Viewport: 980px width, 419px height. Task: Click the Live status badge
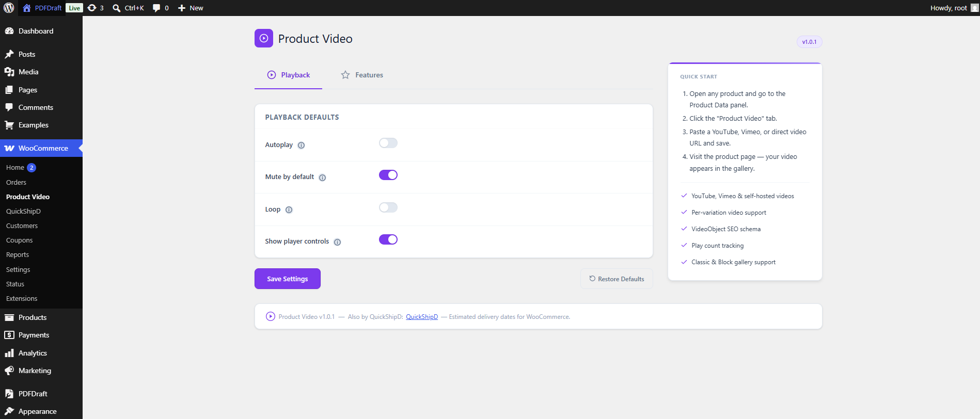pyautogui.click(x=74, y=8)
